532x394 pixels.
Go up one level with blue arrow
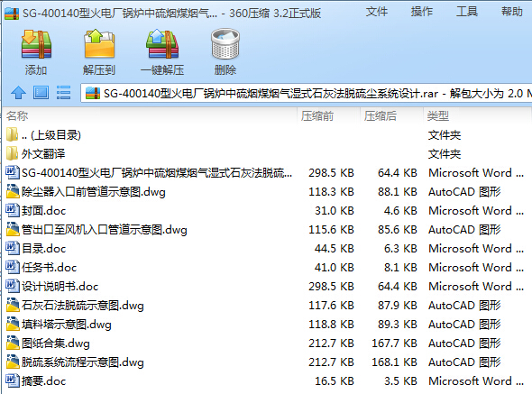(18, 93)
